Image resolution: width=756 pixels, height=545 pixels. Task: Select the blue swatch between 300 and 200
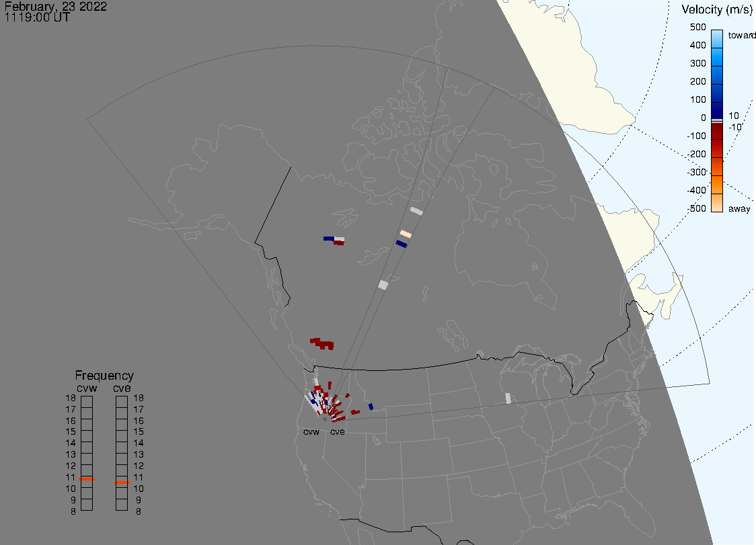pos(717,75)
